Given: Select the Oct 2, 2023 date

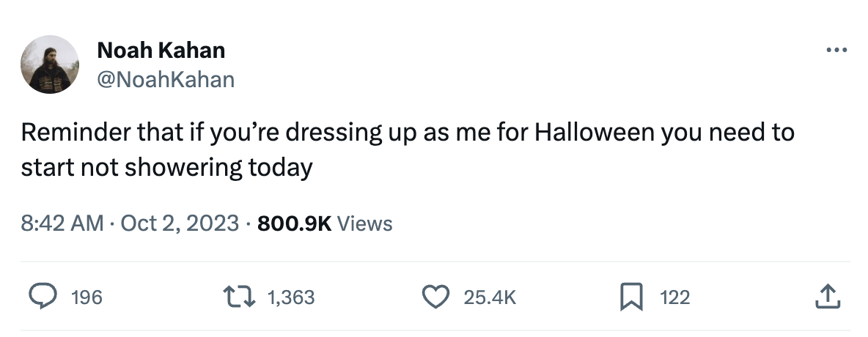Looking at the screenshot, I should click(x=180, y=223).
